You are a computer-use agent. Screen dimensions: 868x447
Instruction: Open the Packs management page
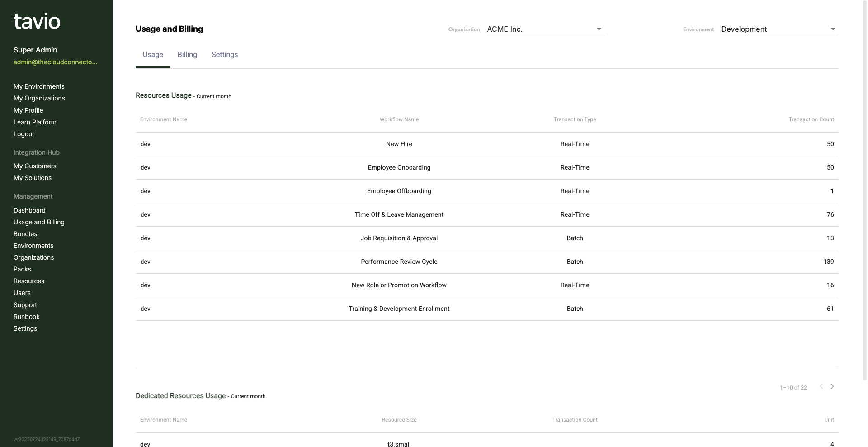pyautogui.click(x=22, y=269)
